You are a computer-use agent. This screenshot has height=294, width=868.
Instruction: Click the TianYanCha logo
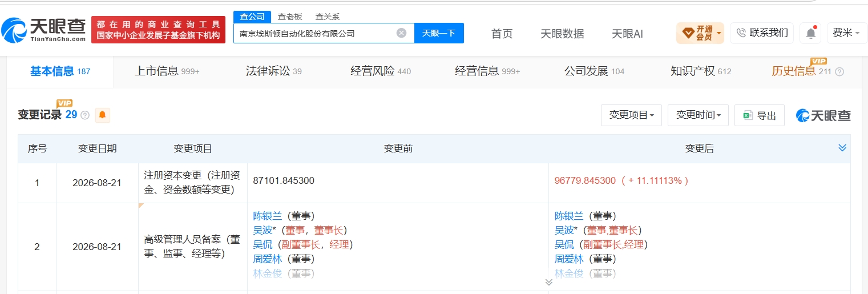[x=43, y=29]
